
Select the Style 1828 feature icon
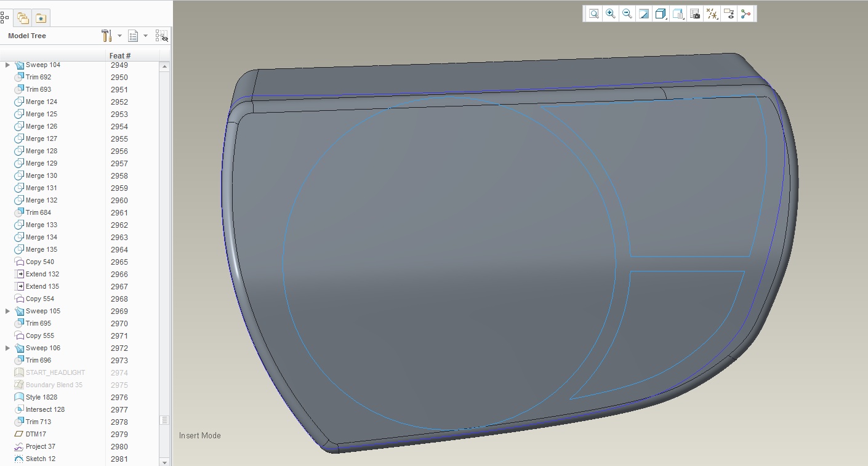click(x=19, y=397)
